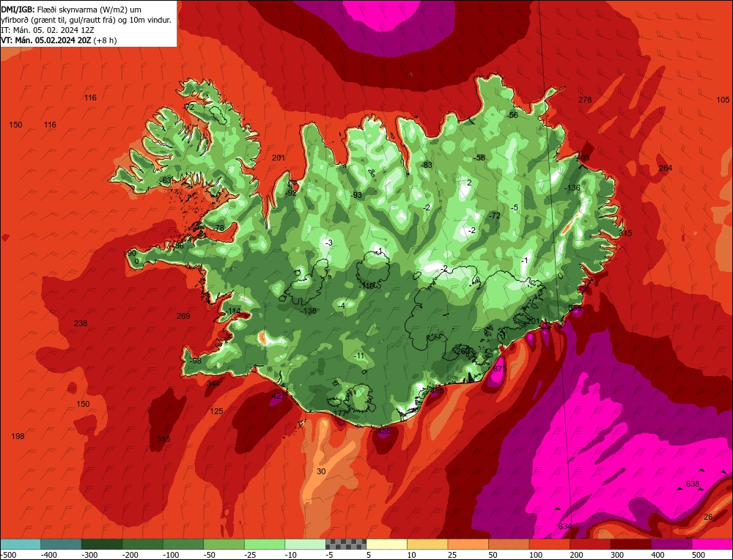Click the '30' value south of Iceland

point(321,471)
